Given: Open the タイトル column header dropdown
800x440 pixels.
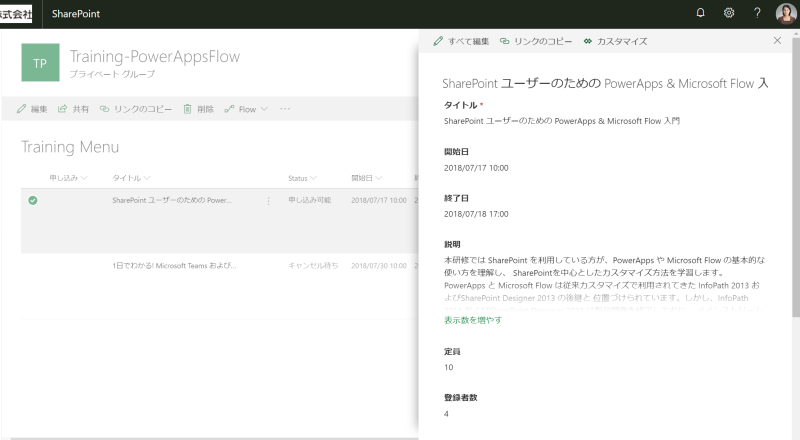Looking at the screenshot, I should (131, 178).
